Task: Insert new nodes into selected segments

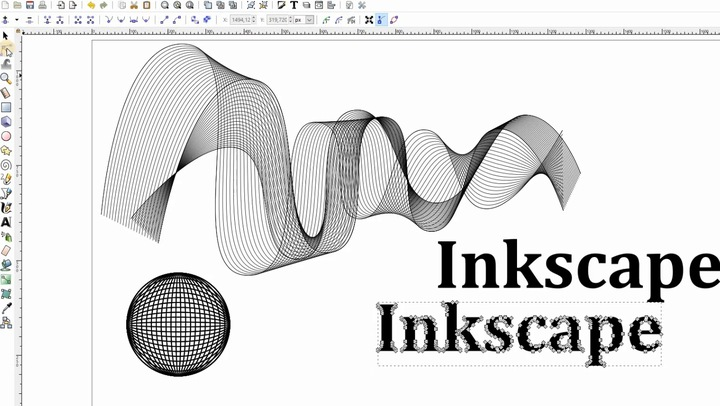Action: (x=6, y=20)
